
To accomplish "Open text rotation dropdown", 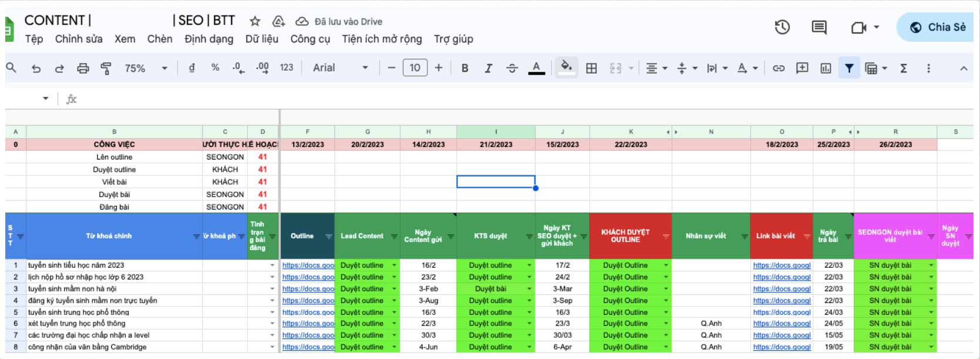I will pyautogui.click(x=747, y=68).
